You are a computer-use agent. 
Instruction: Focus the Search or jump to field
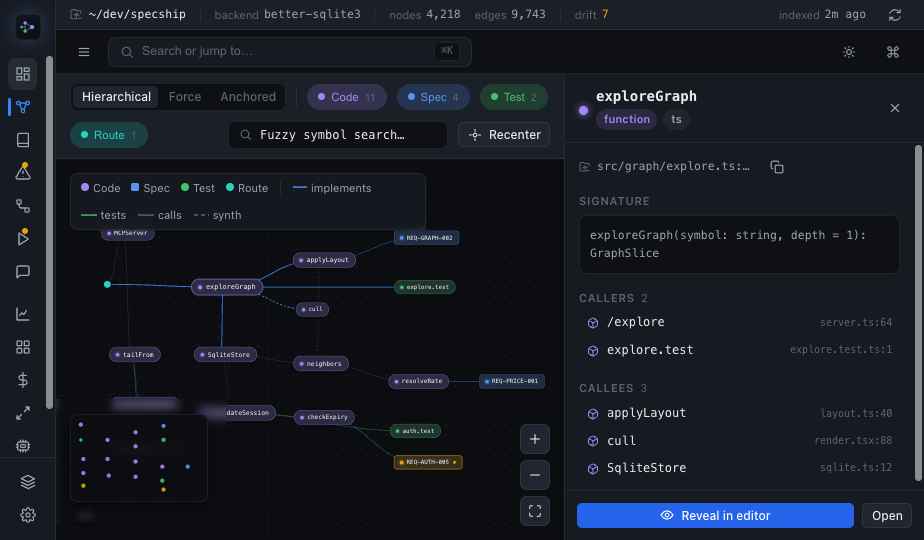289,52
